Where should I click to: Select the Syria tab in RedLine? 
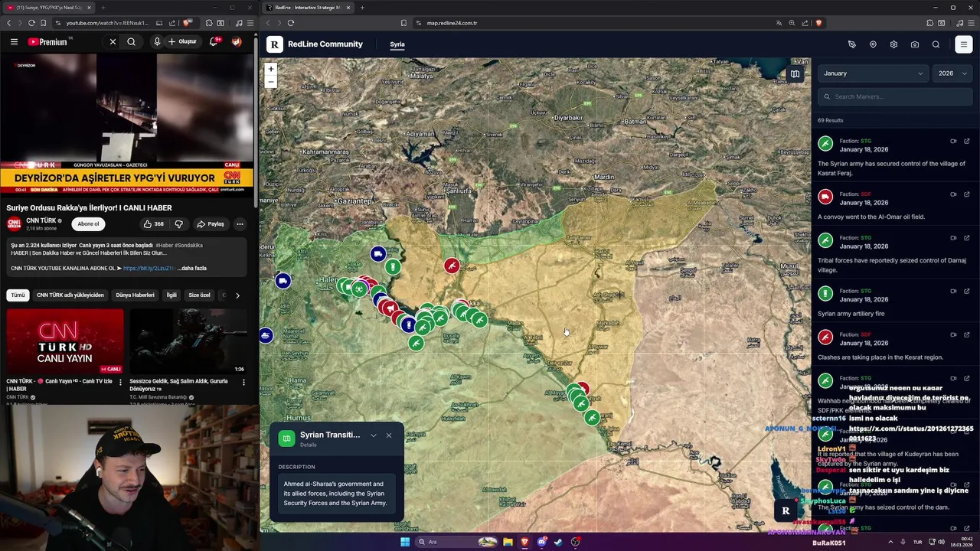pyautogui.click(x=397, y=44)
